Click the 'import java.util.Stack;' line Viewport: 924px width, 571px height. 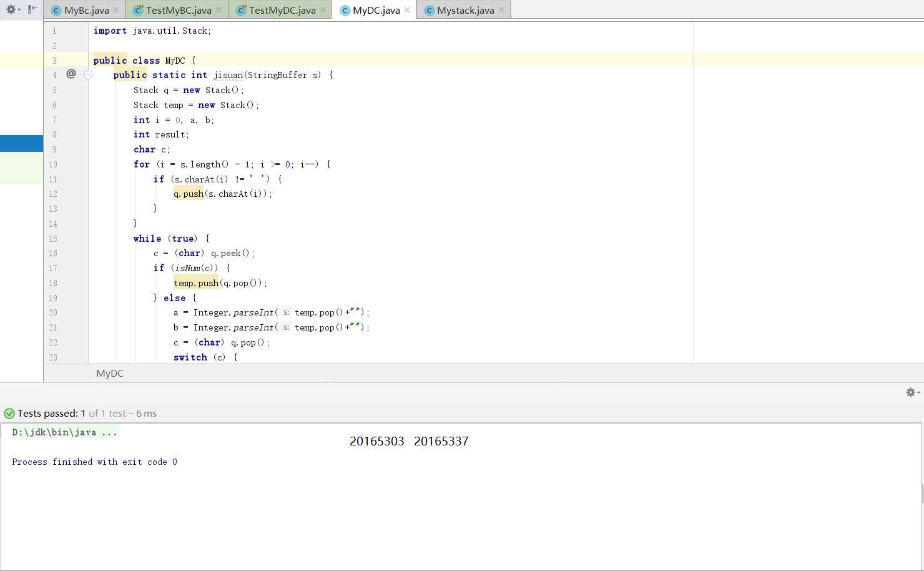point(152,31)
